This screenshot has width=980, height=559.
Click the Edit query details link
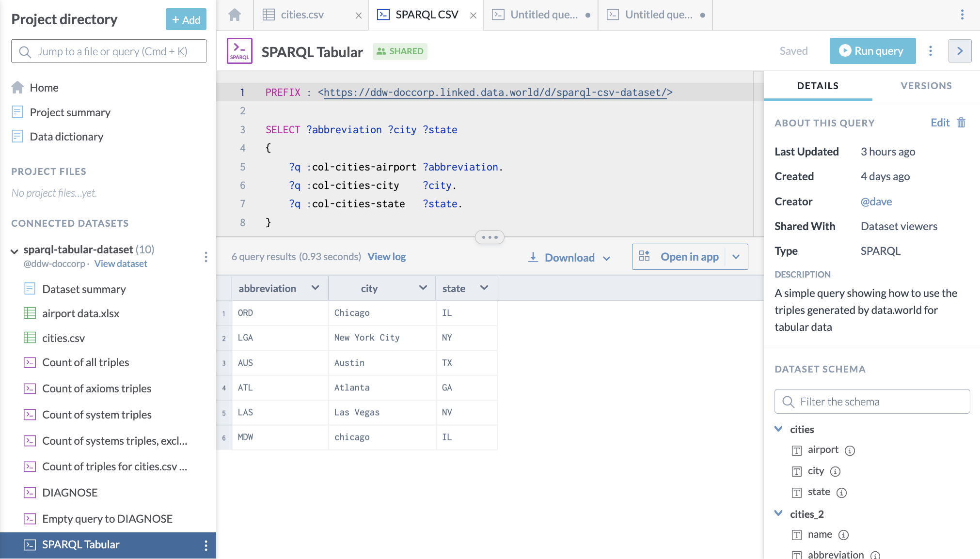point(940,123)
